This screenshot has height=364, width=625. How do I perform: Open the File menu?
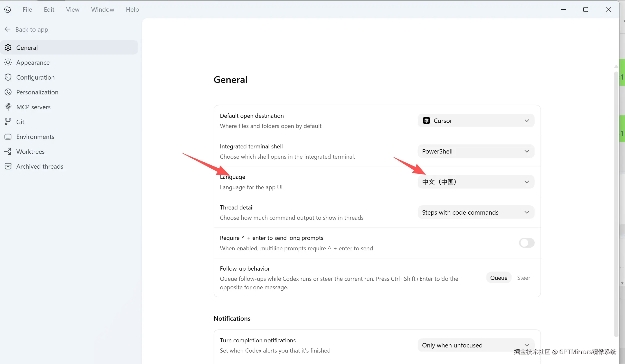pos(27,10)
